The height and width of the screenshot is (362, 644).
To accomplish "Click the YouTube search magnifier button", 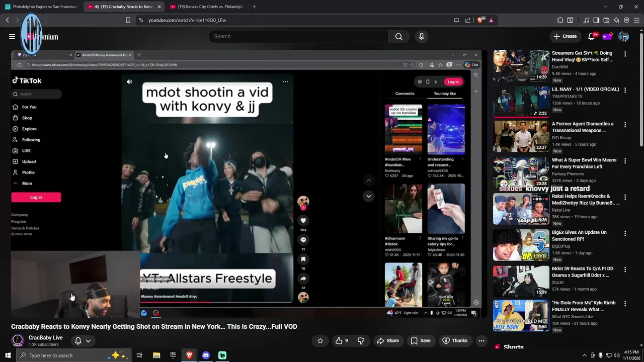I will click(x=398, y=36).
